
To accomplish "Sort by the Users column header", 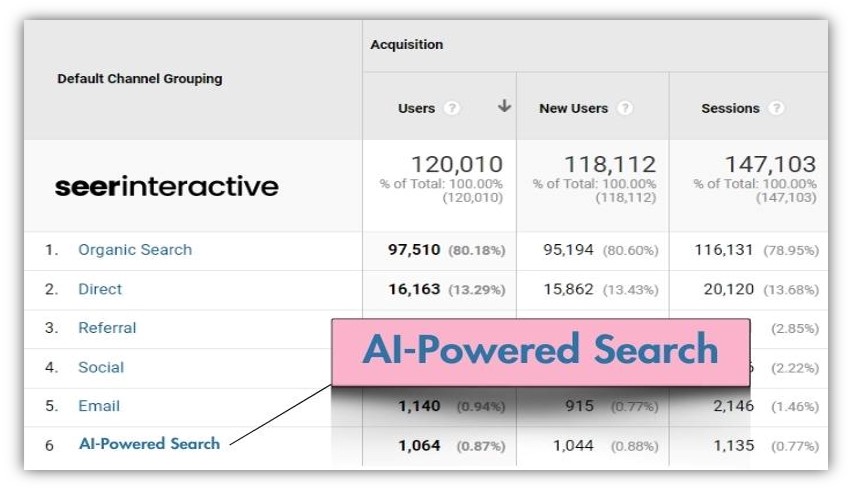I will (x=416, y=108).
